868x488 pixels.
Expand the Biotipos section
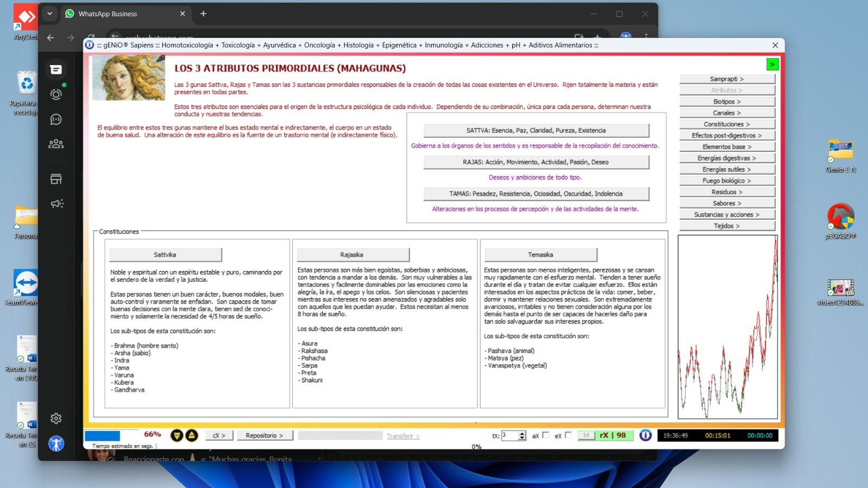click(727, 102)
